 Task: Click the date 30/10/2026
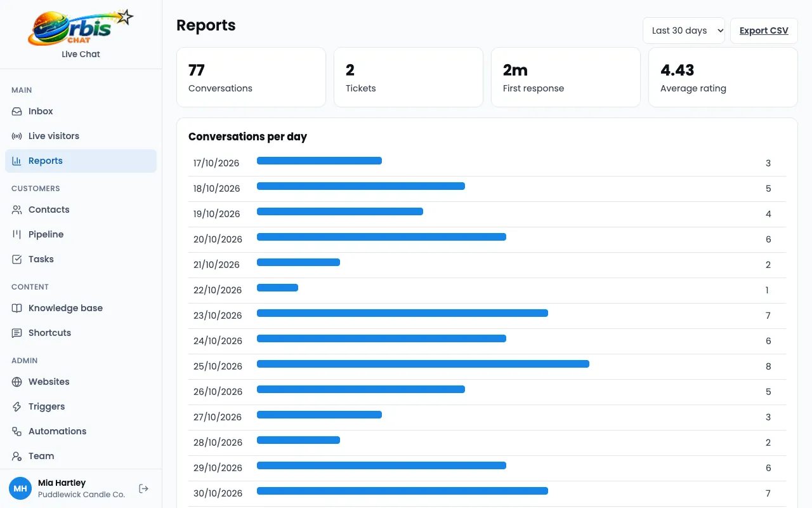click(218, 493)
